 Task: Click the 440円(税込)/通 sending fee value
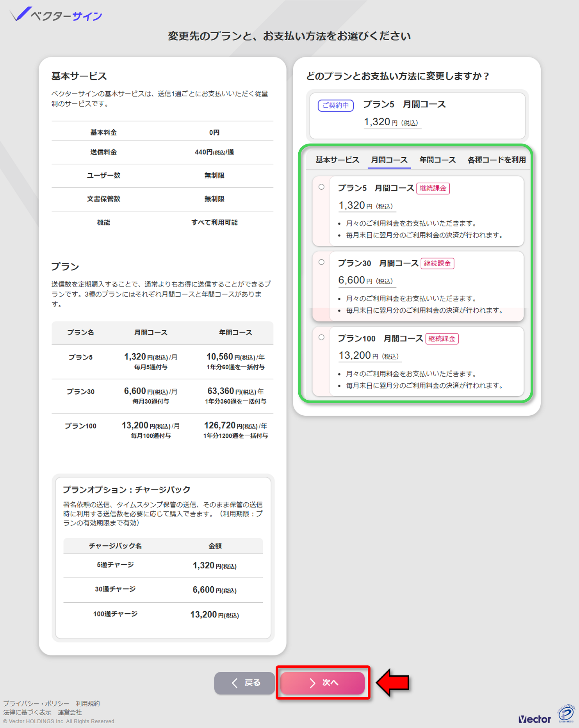coord(214,152)
